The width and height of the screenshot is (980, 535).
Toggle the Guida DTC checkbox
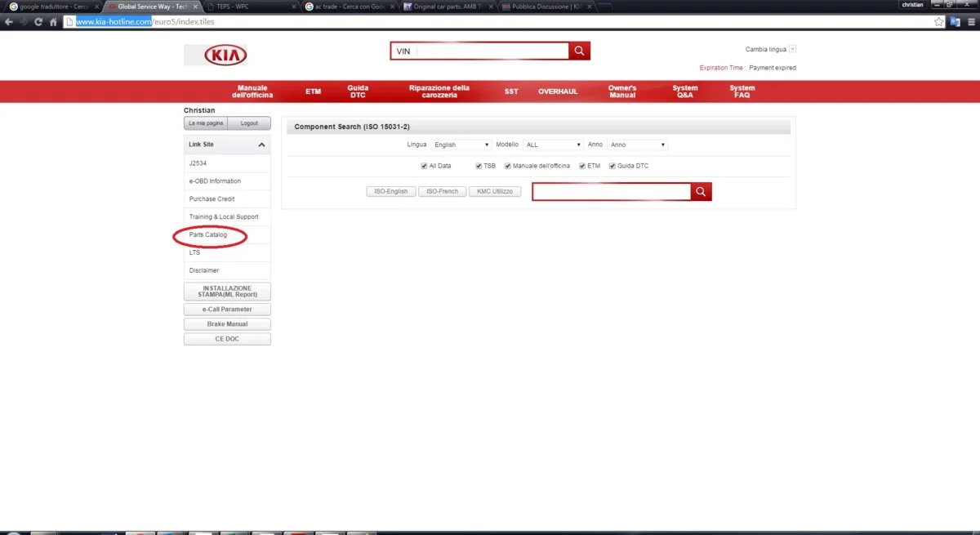click(x=612, y=166)
